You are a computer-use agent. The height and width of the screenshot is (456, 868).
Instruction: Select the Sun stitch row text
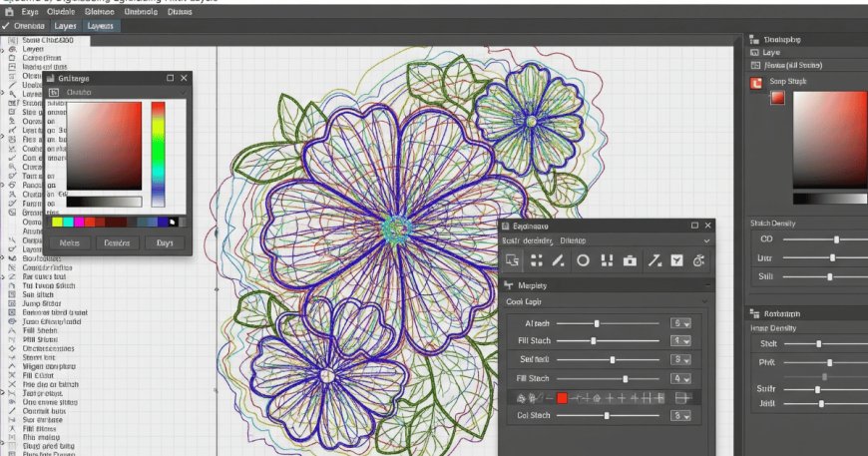(x=38, y=295)
